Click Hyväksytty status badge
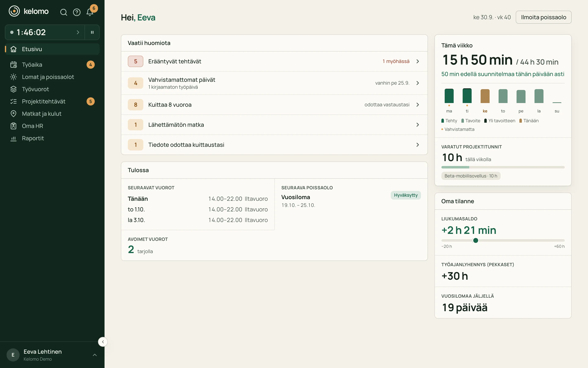This screenshot has width=588, height=368. click(x=406, y=195)
